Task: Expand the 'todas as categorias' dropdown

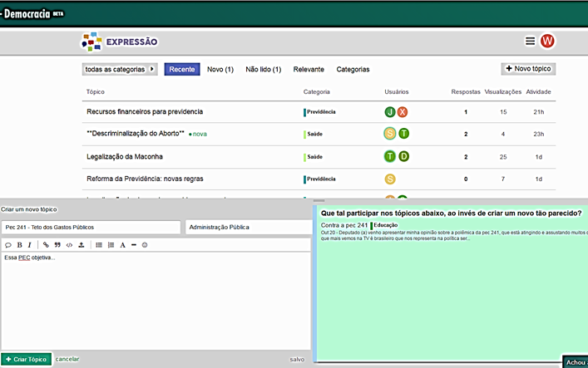Action: [120, 70]
